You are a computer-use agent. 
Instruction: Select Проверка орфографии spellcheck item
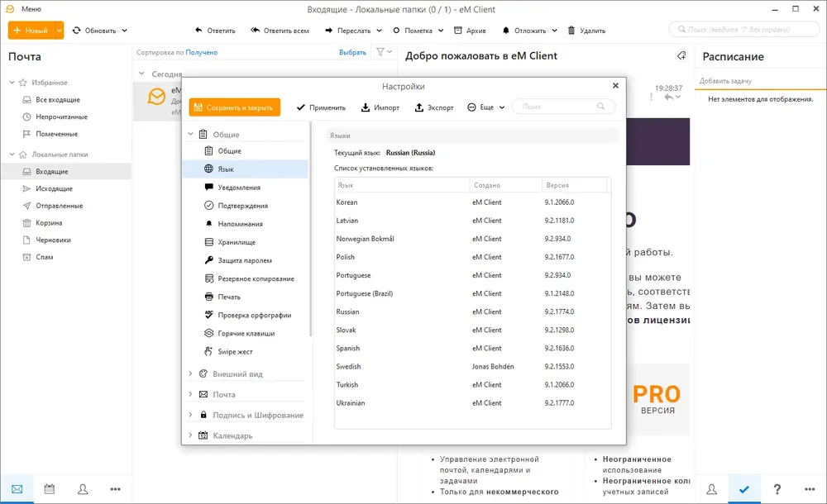click(x=246, y=316)
